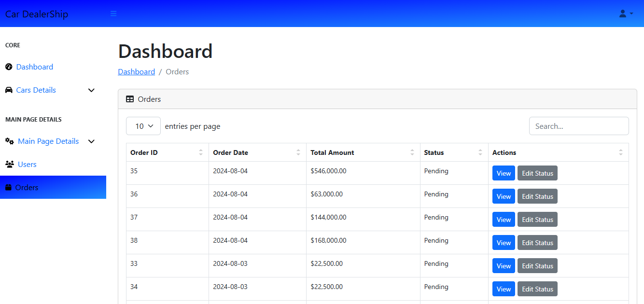
Task: Open Users page from the sidebar
Action: point(27,165)
